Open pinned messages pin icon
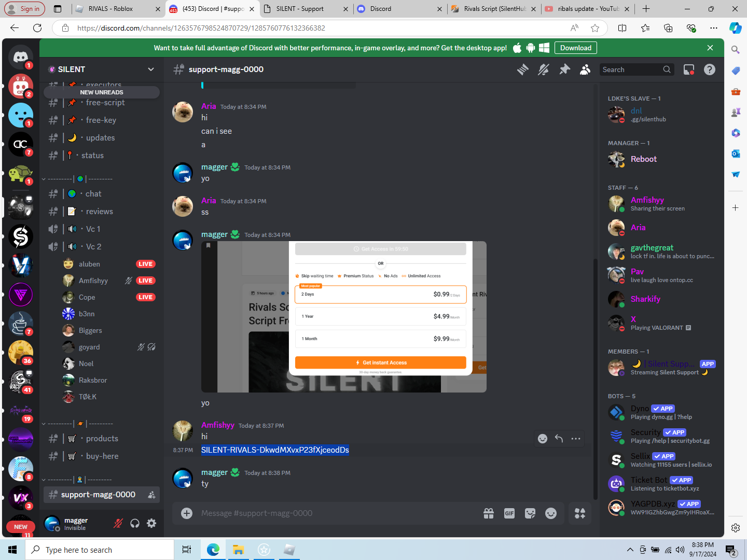This screenshot has width=747, height=560. tap(564, 69)
